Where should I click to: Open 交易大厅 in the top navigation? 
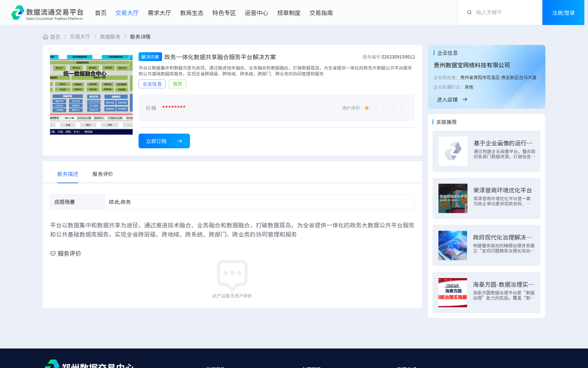[x=127, y=13]
